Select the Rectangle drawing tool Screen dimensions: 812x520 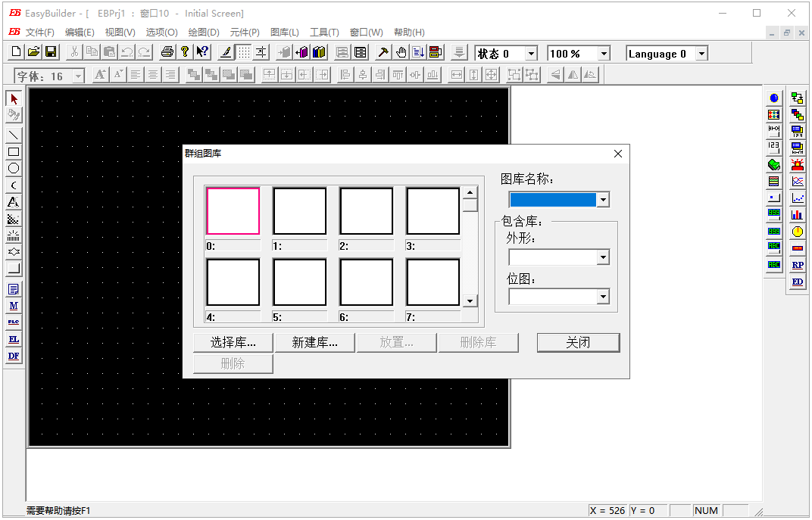[13, 151]
